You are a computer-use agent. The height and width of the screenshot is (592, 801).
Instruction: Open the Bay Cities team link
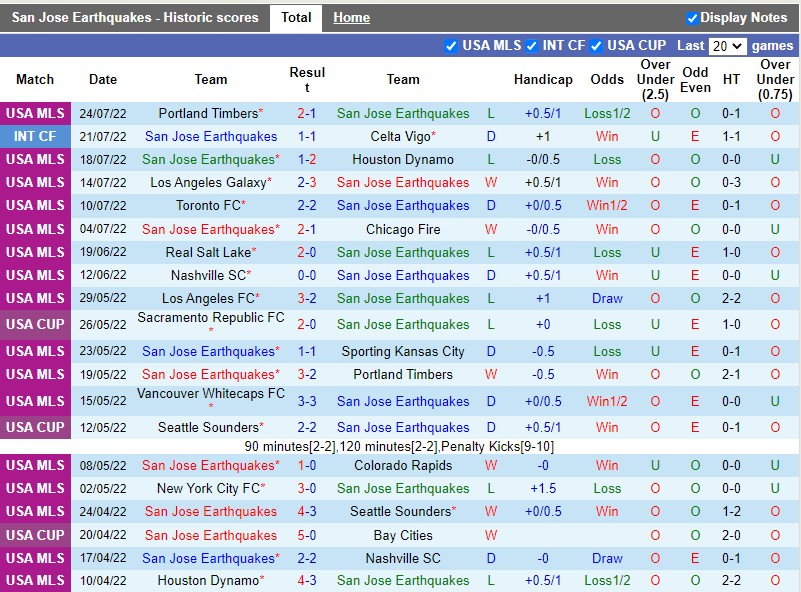pyautogui.click(x=403, y=534)
